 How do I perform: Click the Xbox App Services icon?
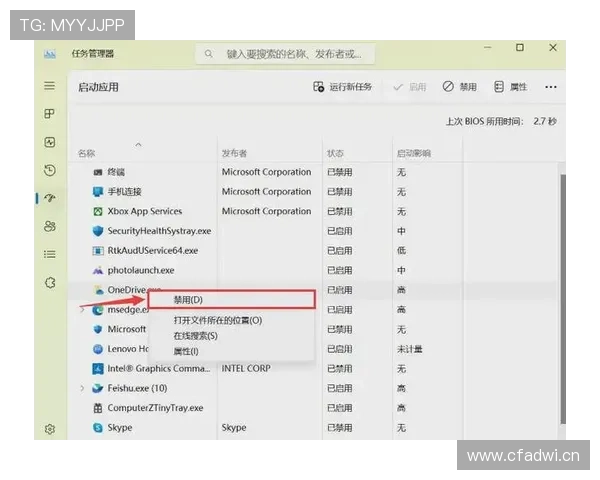[x=98, y=211]
